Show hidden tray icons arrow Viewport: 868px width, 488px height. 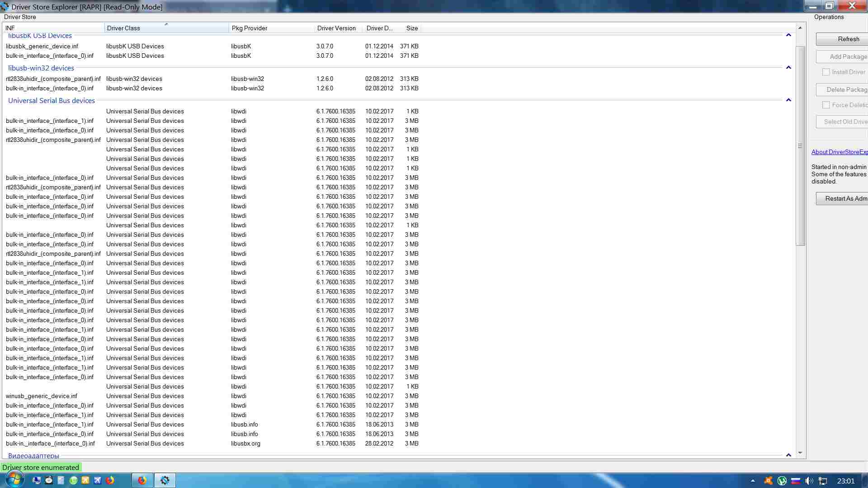753,481
